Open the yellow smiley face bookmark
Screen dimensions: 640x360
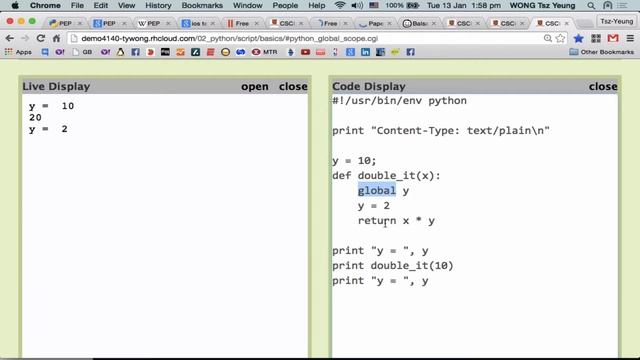(225, 52)
